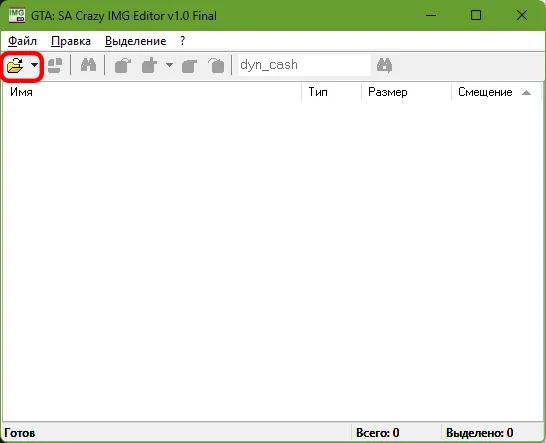
Task: Minimize the IMG Editor window
Action: [x=431, y=15]
